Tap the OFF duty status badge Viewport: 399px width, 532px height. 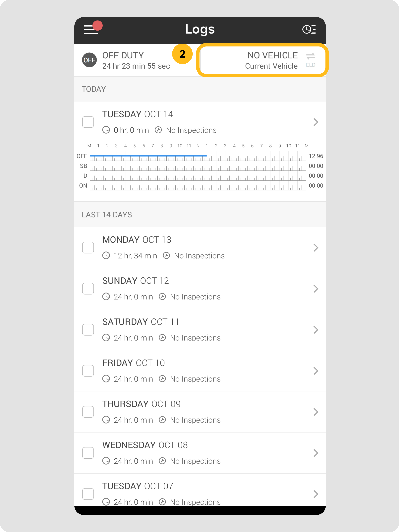89,60
